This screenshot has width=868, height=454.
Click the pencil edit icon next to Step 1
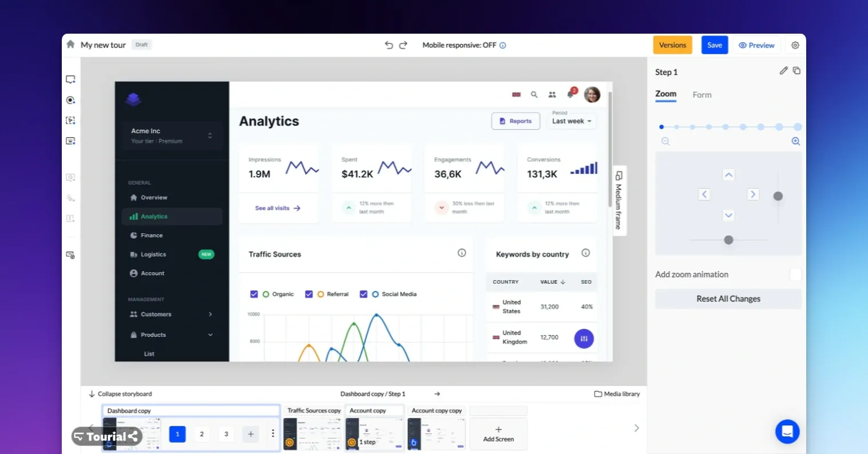pyautogui.click(x=783, y=71)
